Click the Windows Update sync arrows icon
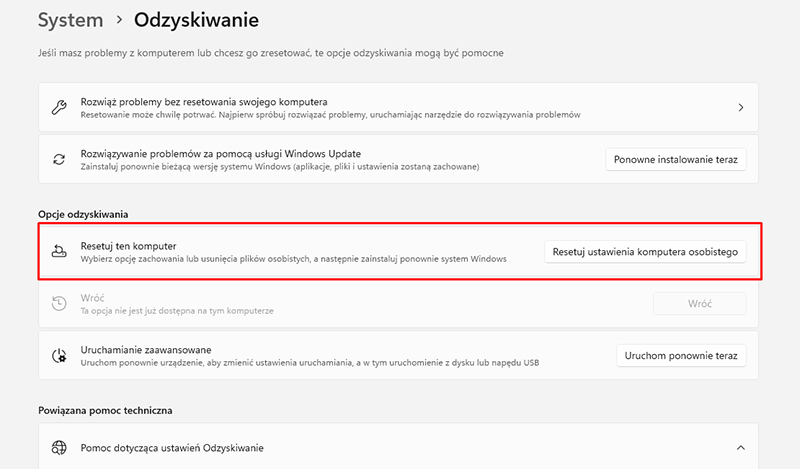Image resolution: width=800 pixels, height=469 pixels. tap(60, 159)
